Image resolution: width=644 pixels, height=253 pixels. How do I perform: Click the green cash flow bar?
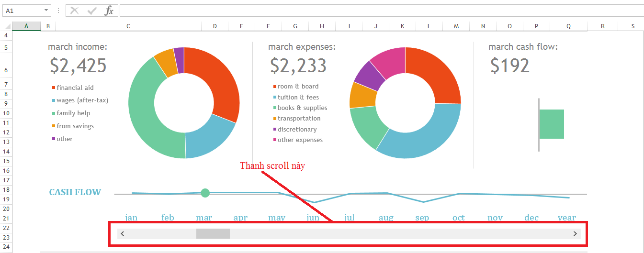coord(552,124)
